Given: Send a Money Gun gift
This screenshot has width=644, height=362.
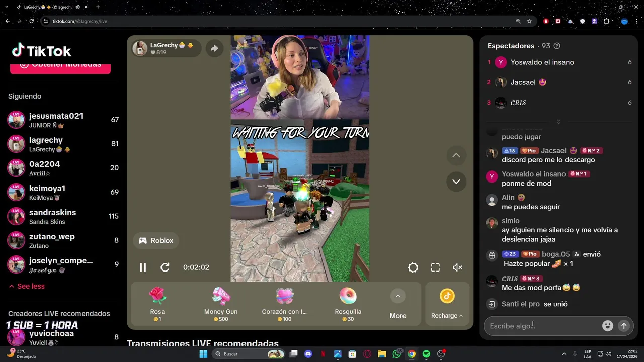Looking at the screenshot, I should [x=221, y=304].
